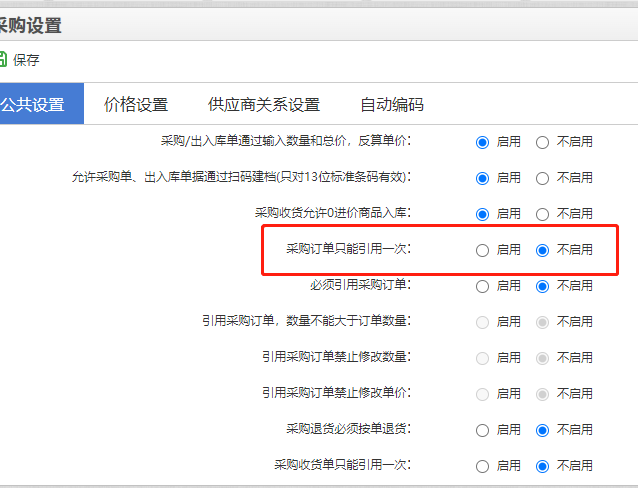
Task: Click disabled 不启用 for 引用采购订单禁止修改数量
Action: point(542,358)
